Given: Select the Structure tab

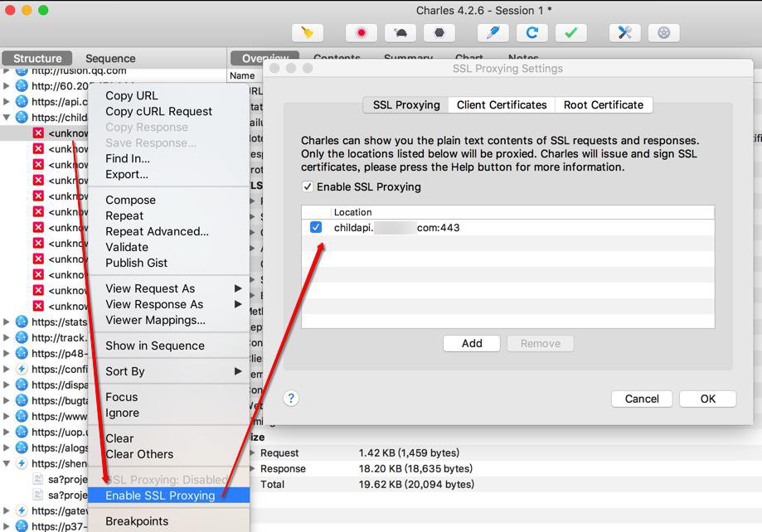Looking at the screenshot, I should click(37, 58).
